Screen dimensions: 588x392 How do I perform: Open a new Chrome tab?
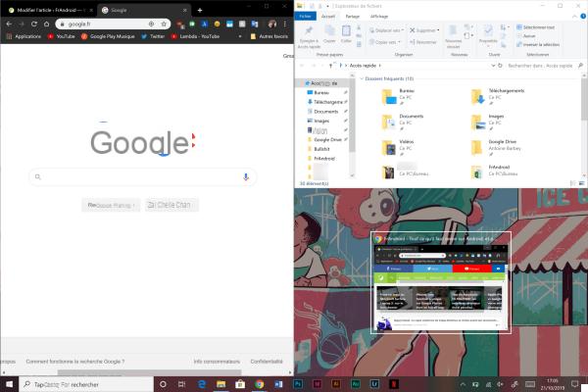(x=200, y=10)
